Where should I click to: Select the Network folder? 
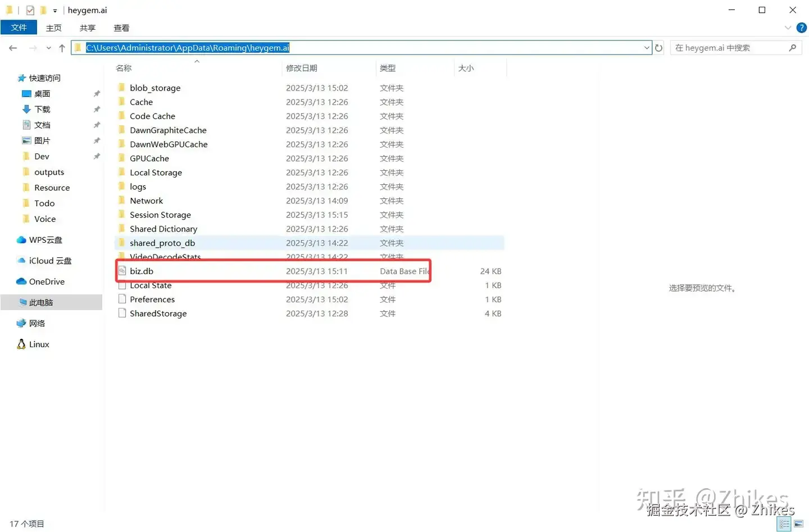[x=146, y=201]
